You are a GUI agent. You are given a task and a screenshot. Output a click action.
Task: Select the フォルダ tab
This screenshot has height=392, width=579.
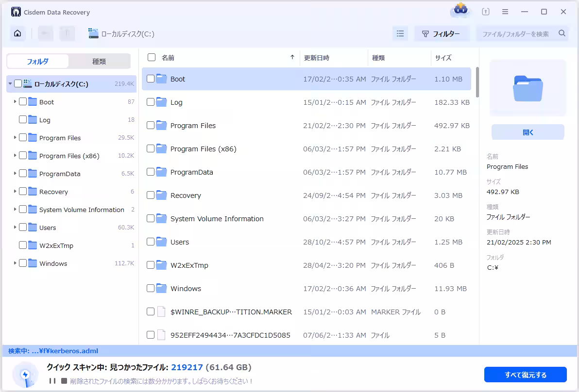(38, 61)
